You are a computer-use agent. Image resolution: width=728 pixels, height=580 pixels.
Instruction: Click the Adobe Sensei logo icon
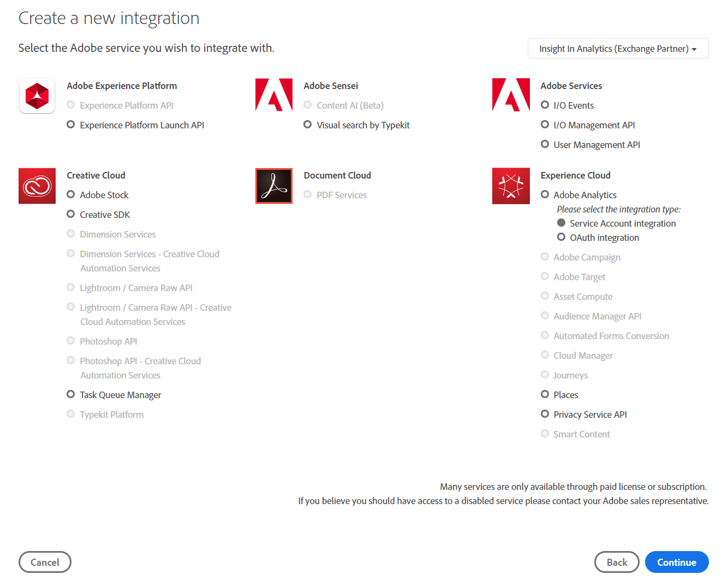[274, 95]
